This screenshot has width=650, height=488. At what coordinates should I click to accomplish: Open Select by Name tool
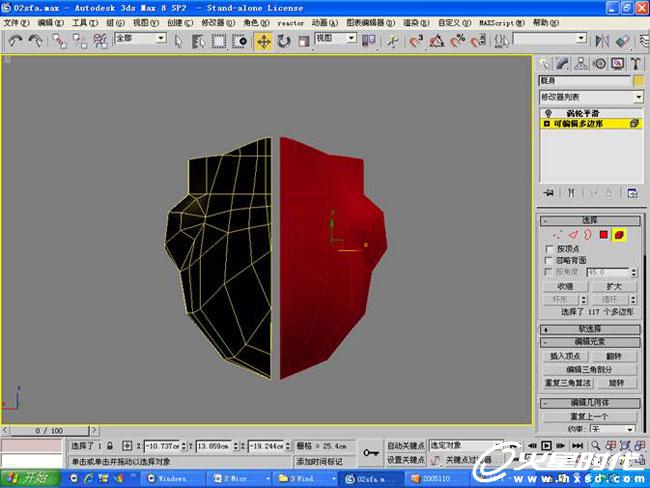point(198,41)
